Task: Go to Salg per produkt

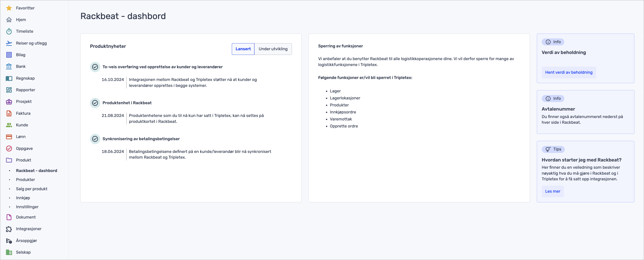Action: pyautogui.click(x=32, y=189)
